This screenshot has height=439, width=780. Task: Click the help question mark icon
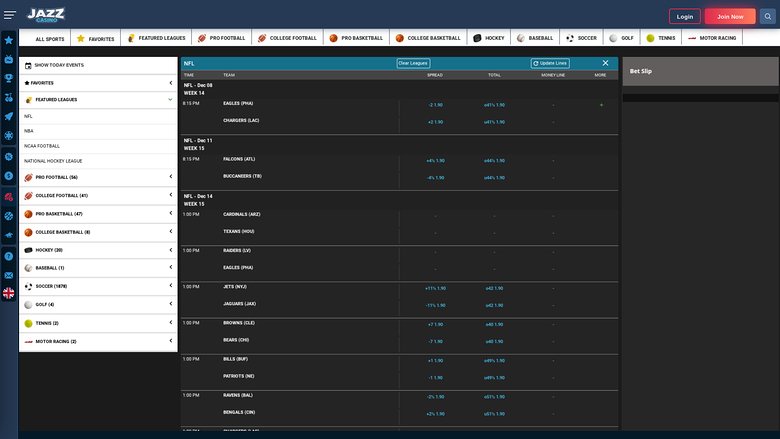point(9,256)
